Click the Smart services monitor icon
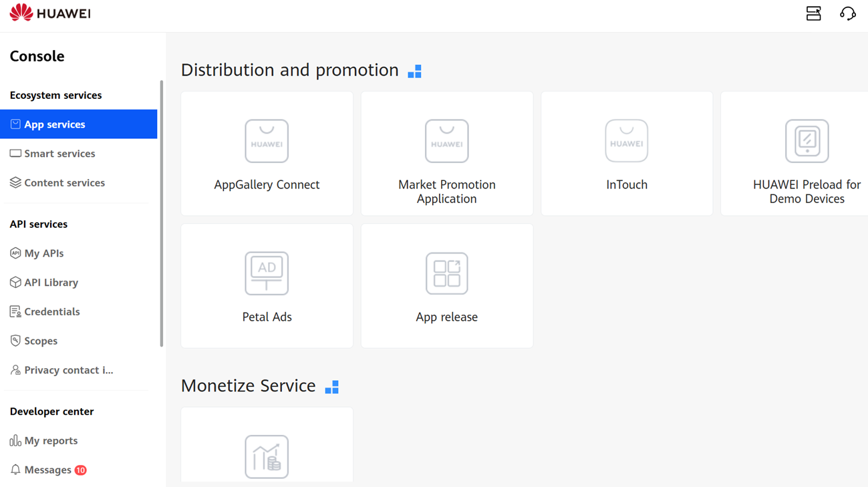 15,154
